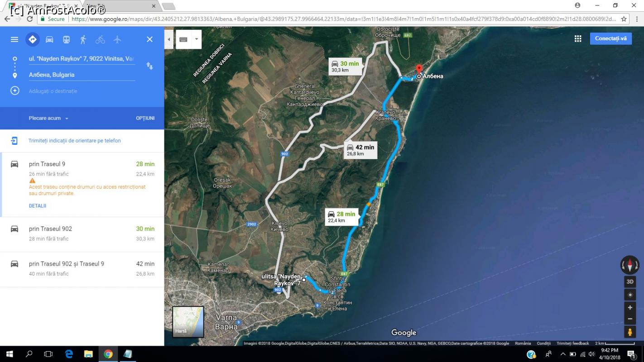Open Windows taskbar search
The width and height of the screenshot is (644, 362).
coord(29,354)
